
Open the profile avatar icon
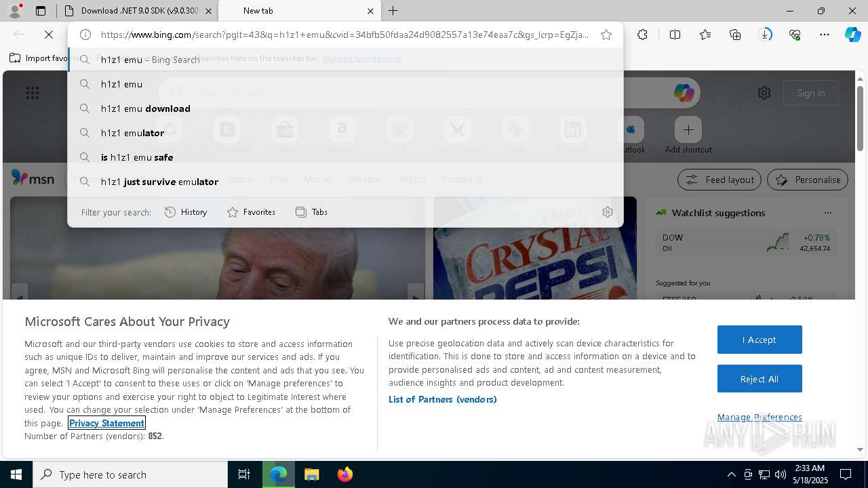(15, 11)
